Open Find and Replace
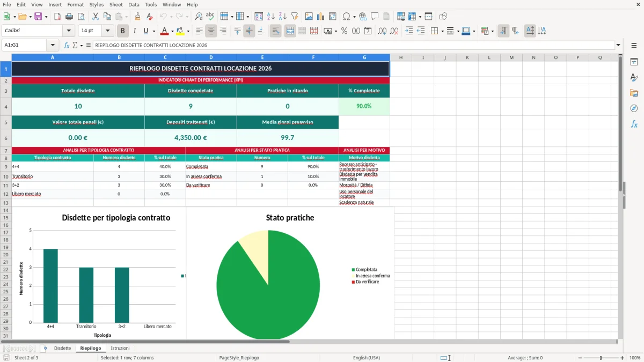 tap(199, 17)
